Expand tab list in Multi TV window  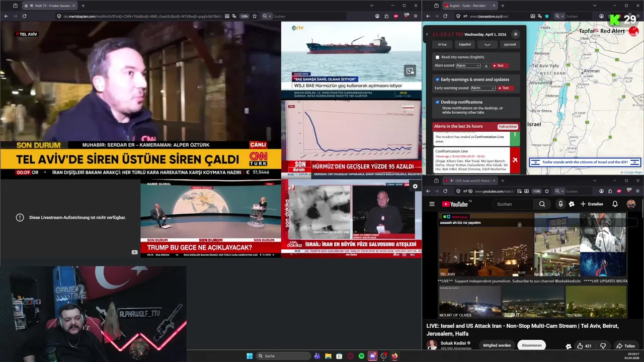pyautogui.click(x=371, y=6)
